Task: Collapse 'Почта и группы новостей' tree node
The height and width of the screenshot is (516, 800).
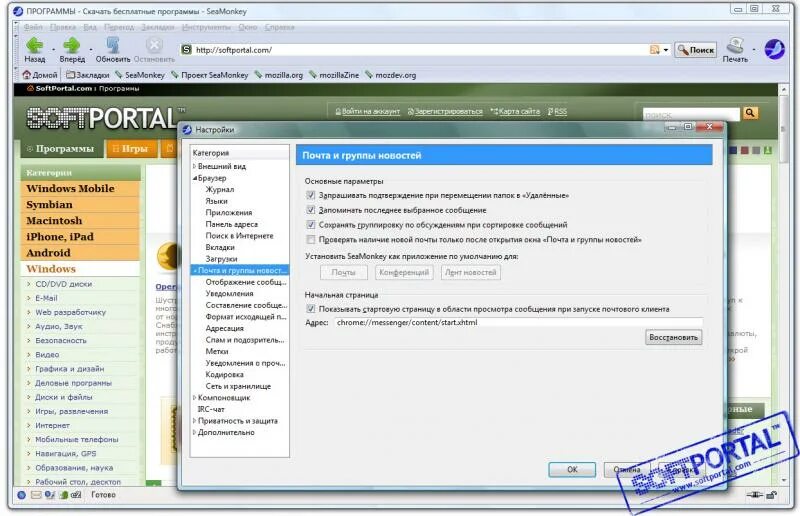Action: (195, 271)
